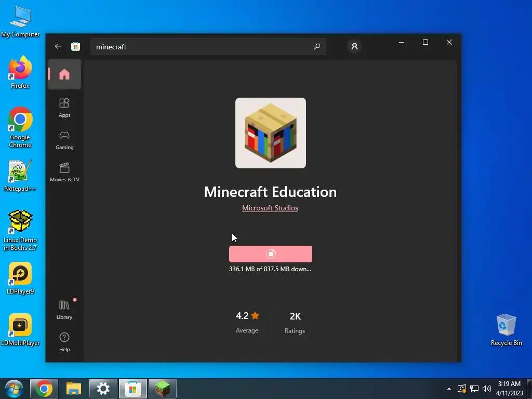Stop the download using pink button
This screenshot has height=399, width=532.
[270, 254]
